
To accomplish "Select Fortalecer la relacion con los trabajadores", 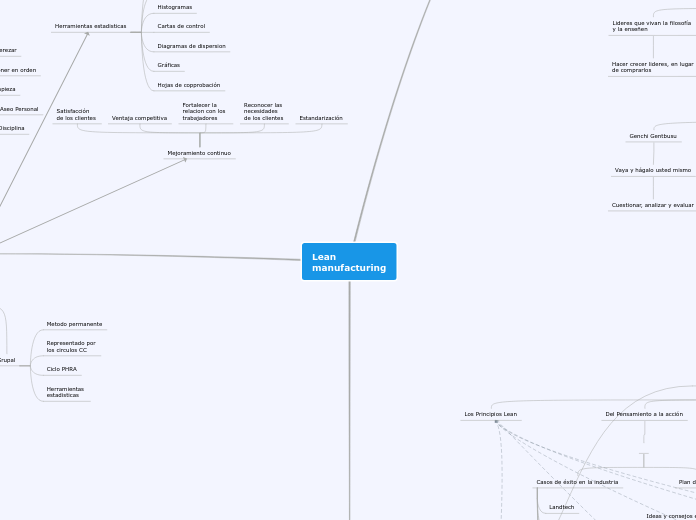I will point(204,111).
